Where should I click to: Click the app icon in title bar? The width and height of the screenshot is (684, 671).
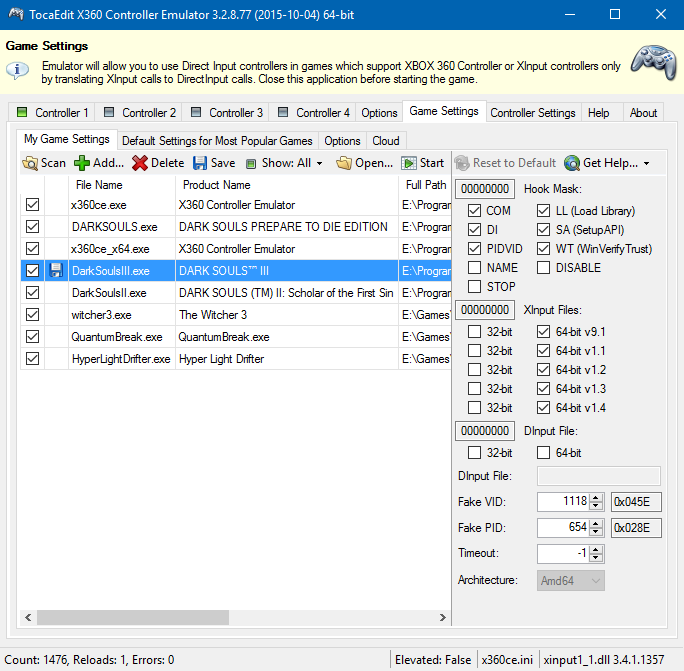(x=16, y=14)
